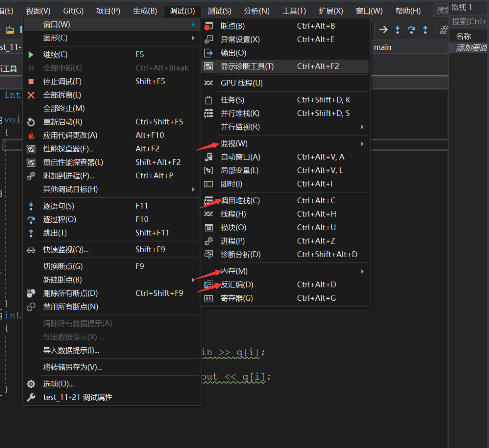Image resolution: width=489 pixels, height=448 pixels.
Task: Click the Step Over (逐过程) menu icon
Action: coord(31,219)
